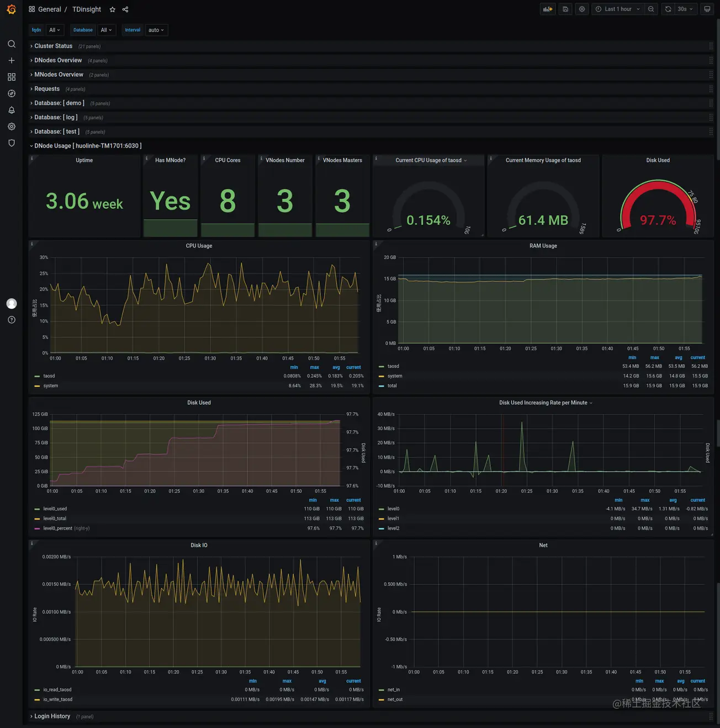Open the Dashboards grid icon in the sidebar
This screenshot has height=728, width=720.
point(12,77)
